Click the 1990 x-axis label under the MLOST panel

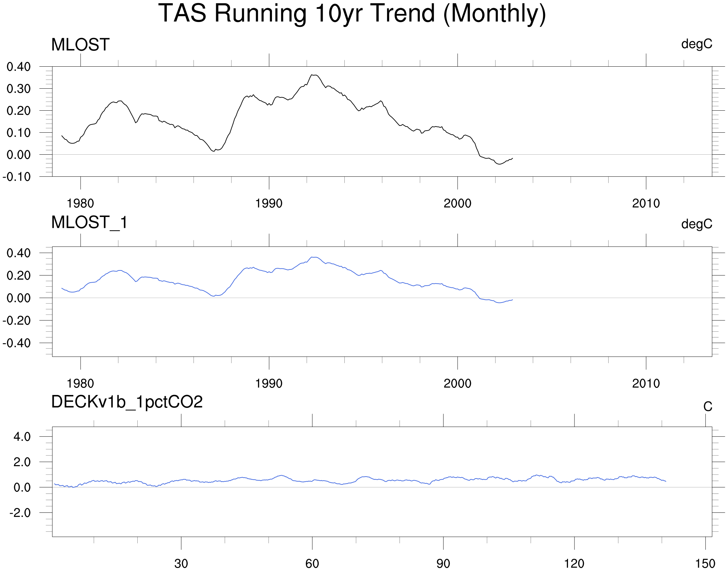point(269,203)
